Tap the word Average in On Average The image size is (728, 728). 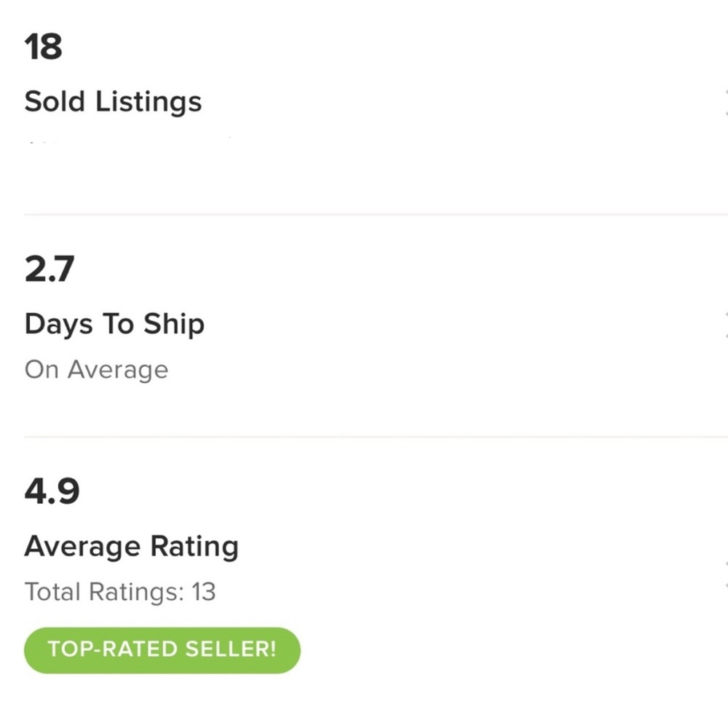click(117, 370)
